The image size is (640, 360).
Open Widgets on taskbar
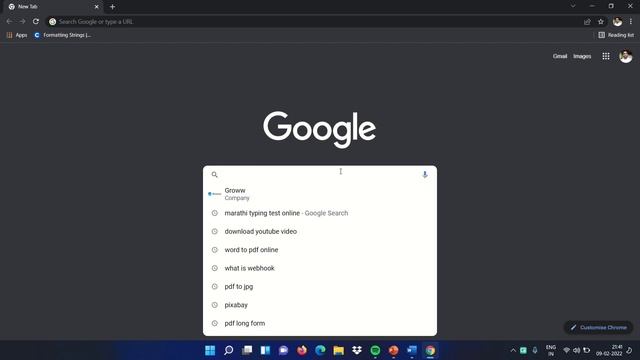click(265, 350)
